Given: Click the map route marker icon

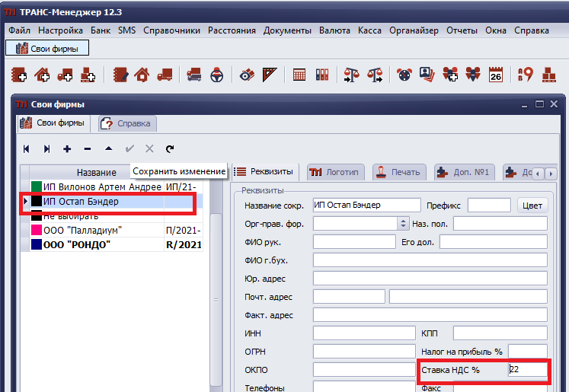Looking at the screenshot, I should 525,75.
